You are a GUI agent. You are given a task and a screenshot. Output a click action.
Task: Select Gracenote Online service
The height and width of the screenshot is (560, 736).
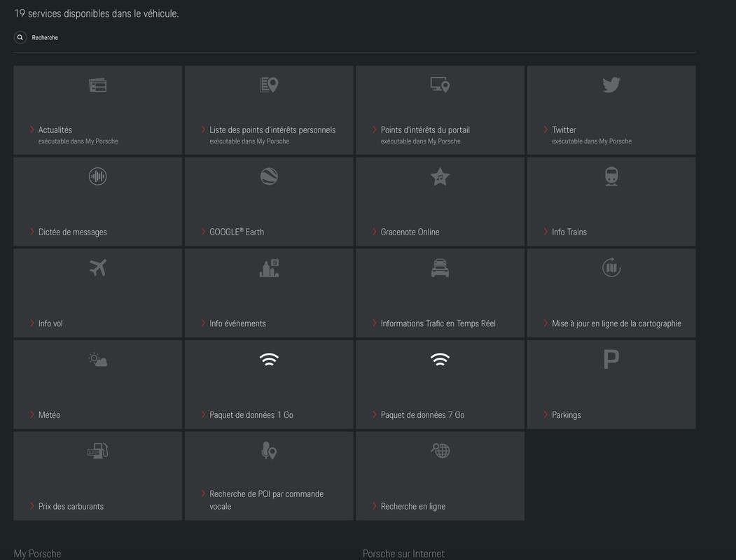click(x=410, y=232)
